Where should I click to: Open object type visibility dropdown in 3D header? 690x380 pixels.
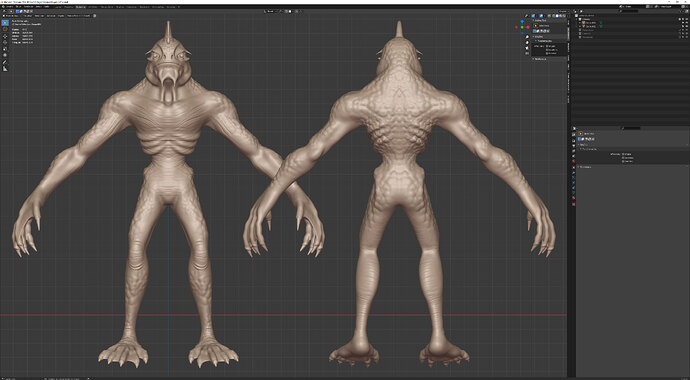click(526, 15)
